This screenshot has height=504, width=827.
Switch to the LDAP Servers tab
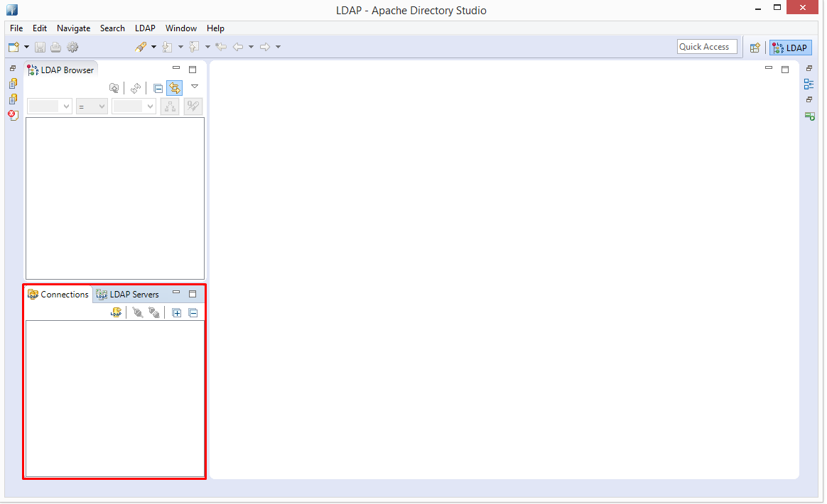128,295
